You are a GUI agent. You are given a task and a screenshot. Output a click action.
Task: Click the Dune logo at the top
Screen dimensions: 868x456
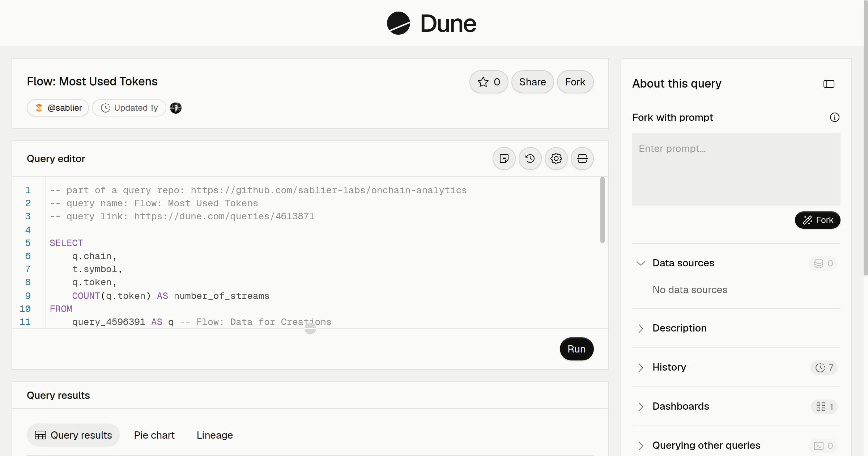431,23
